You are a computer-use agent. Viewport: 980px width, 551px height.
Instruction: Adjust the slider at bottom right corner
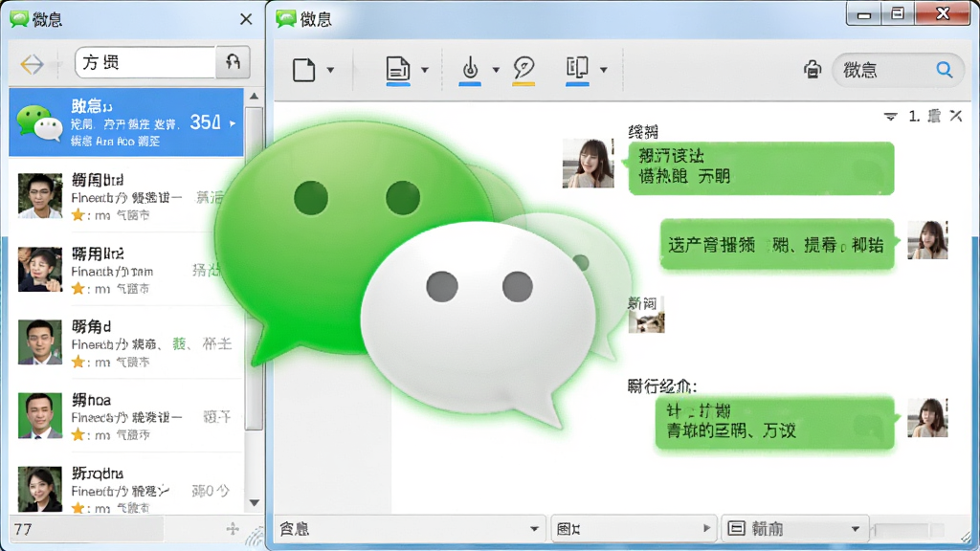pyautogui.click(x=909, y=530)
